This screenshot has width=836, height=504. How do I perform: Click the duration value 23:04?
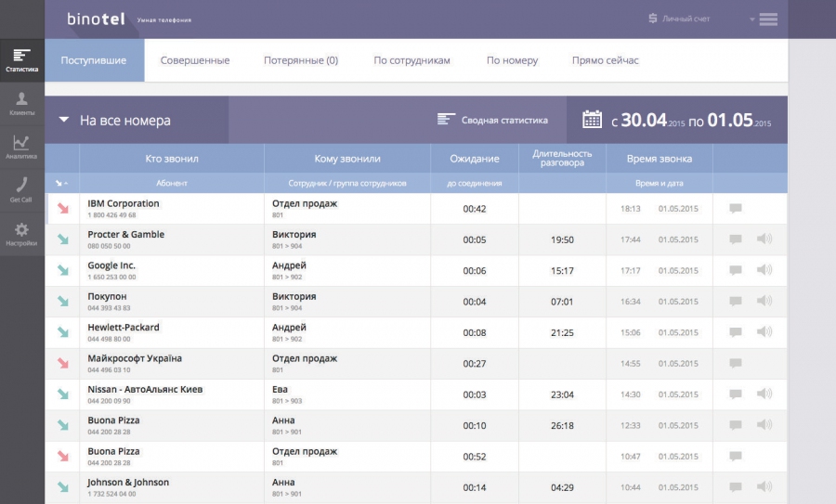[563, 394]
